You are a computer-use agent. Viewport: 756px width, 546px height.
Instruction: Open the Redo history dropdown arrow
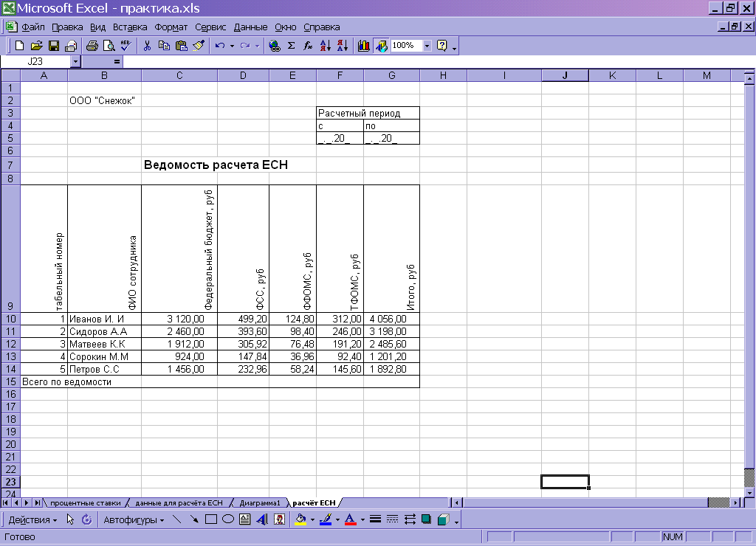point(257,46)
